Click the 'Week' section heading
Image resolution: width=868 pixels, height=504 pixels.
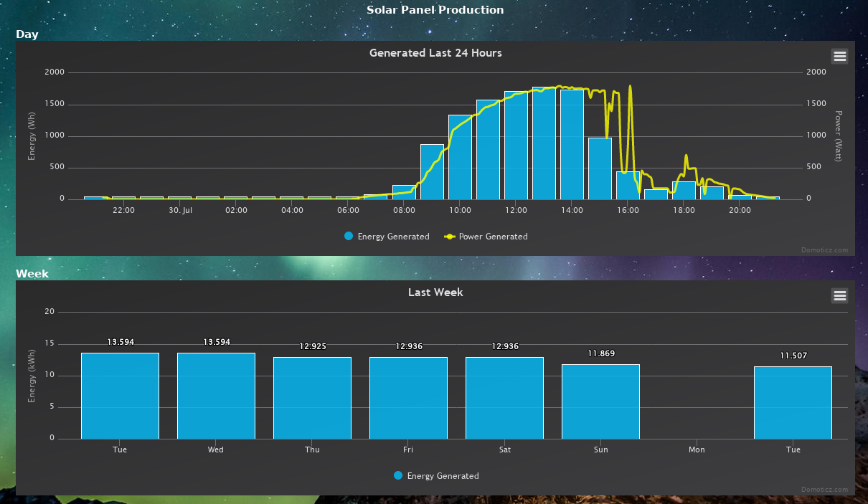click(x=32, y=274)
